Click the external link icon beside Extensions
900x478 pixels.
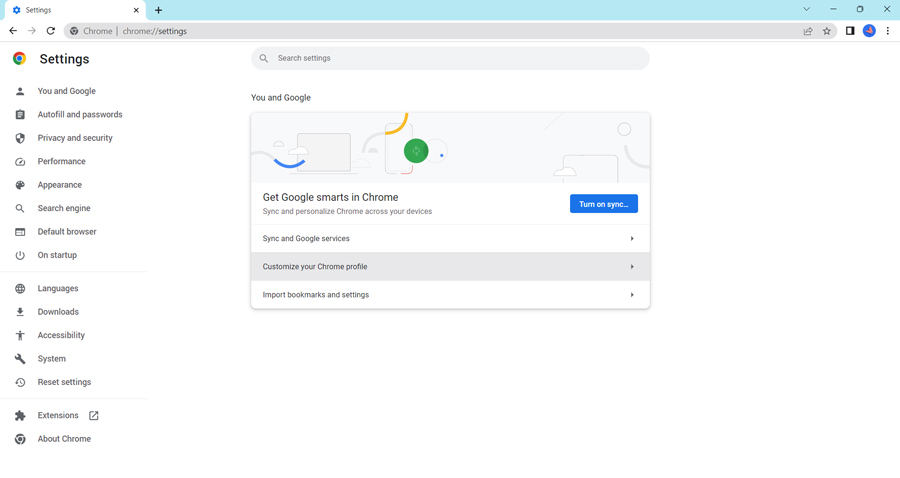coord(94,415)
